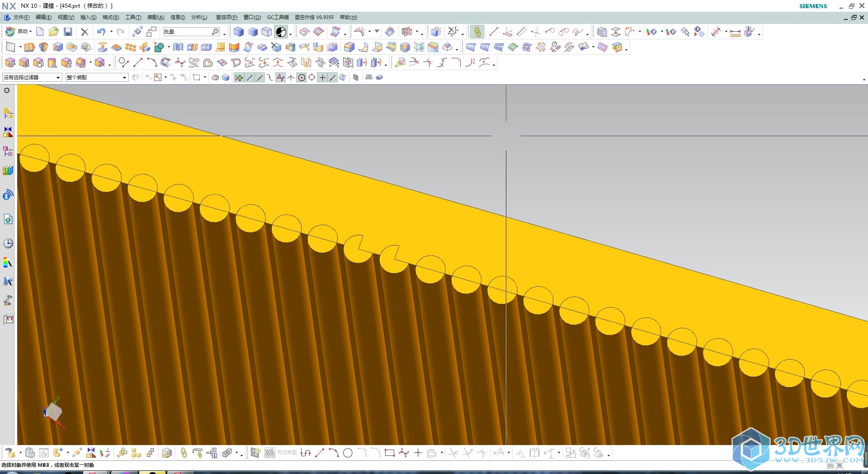Screen dimensions: 868x474
Task: Click the Undo arrow icon
Action: (101, 32)
